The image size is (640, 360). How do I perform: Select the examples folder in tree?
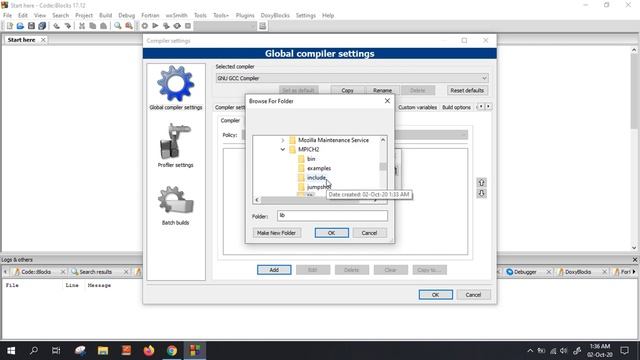319,168
